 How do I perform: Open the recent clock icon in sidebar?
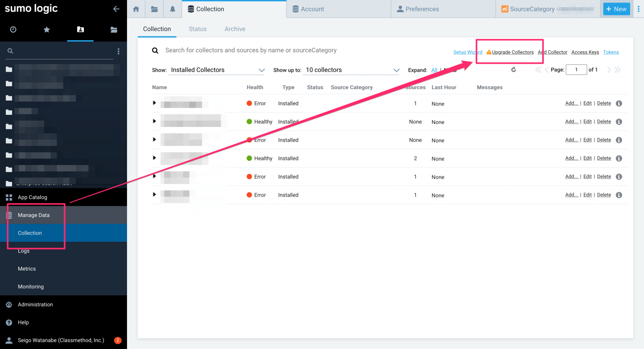pyautogui.click(x=13, y=29)
